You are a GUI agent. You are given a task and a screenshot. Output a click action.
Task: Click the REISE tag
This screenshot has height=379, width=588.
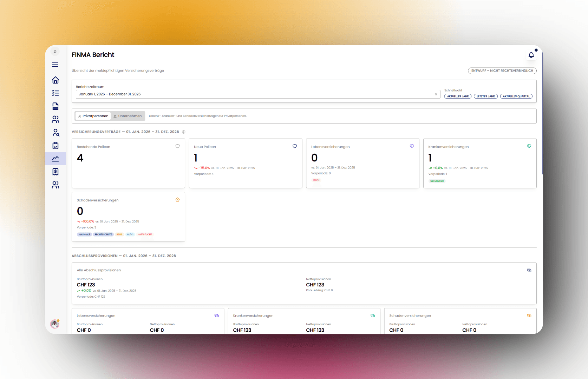(x=119, y=234)
